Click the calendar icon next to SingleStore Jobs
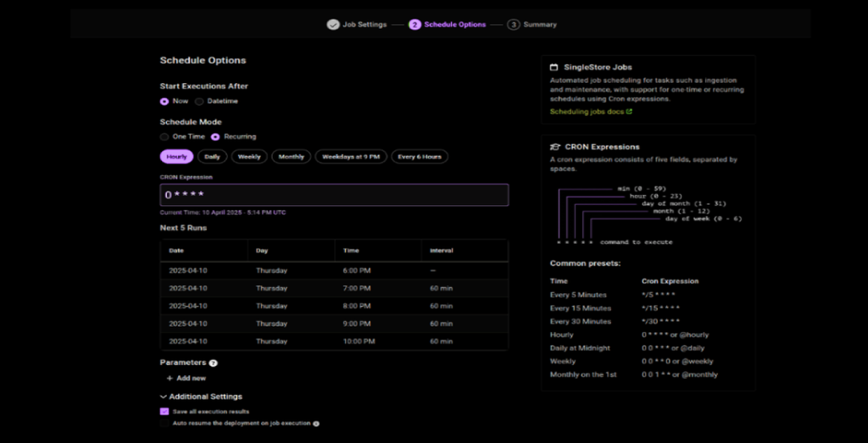 coord(554,67)
